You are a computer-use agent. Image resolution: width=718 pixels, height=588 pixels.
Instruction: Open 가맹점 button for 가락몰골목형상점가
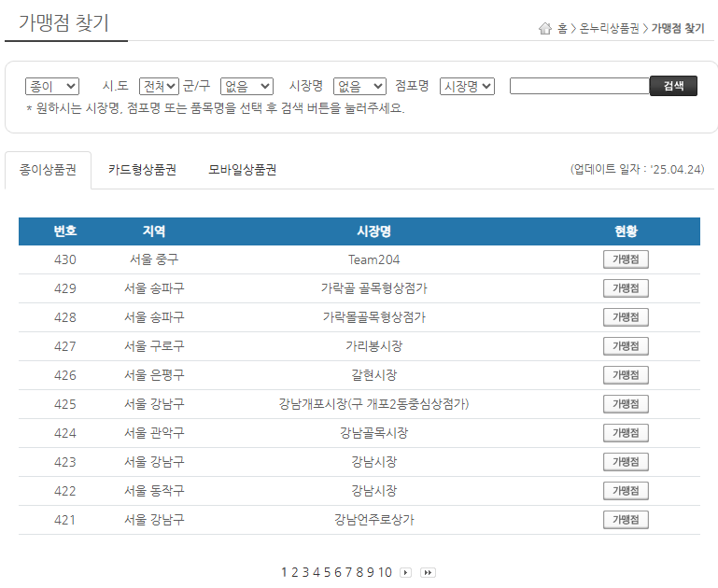click(x=626, y=317)
